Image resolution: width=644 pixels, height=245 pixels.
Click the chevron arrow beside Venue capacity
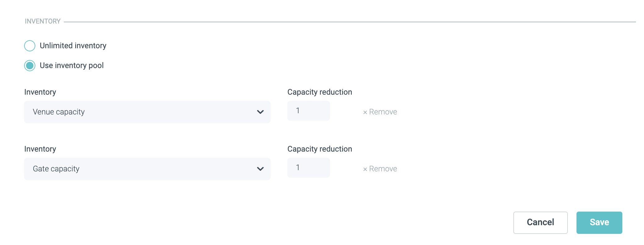(x=260, y=112)
